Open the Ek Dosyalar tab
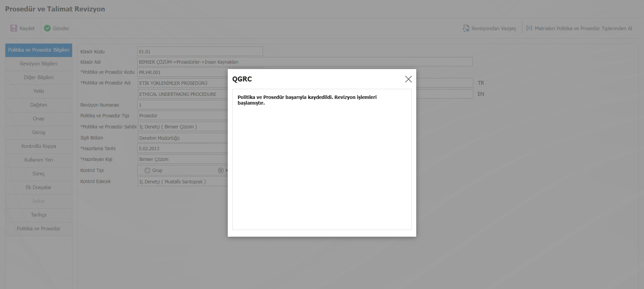The width and height of the screenshot is (644, 289). click(39, 187)
